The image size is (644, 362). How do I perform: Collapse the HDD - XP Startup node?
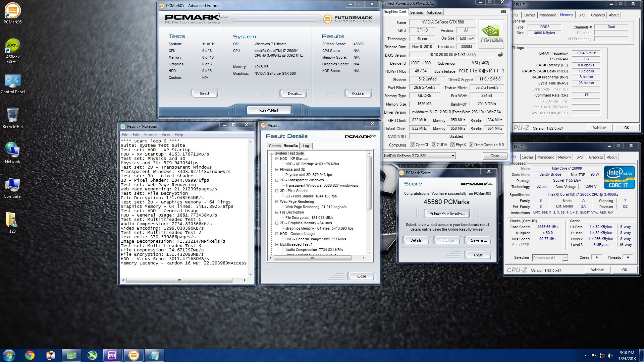[x=277, y=159]
